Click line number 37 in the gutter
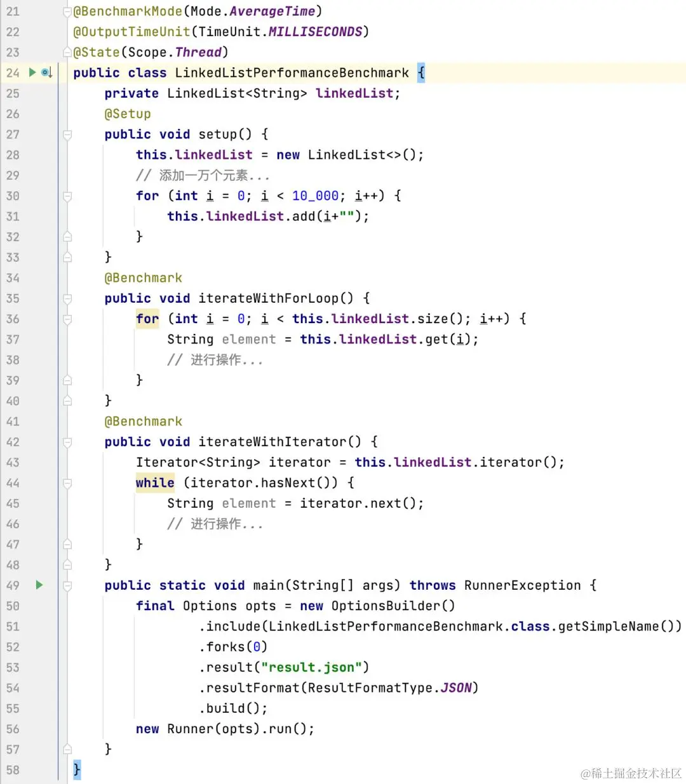Viewport: 686px width, 784px height. 13,340
